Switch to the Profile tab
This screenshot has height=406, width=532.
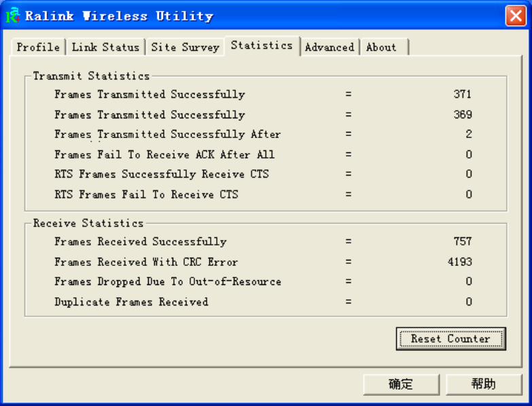click(38, 47)
